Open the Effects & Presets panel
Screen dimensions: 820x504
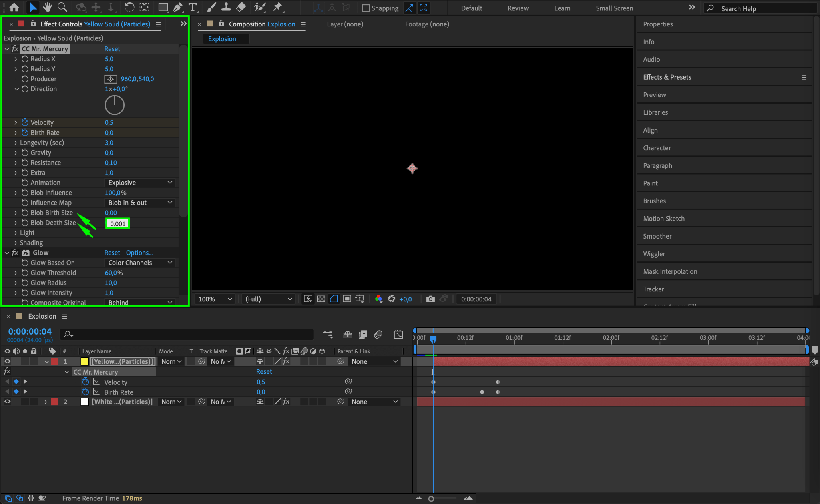point(667,77)
